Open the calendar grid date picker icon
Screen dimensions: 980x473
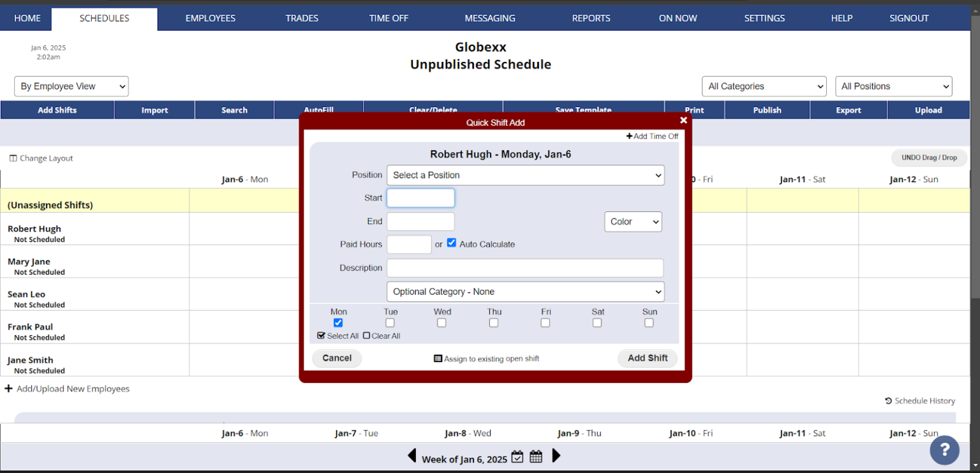(536, 456)
